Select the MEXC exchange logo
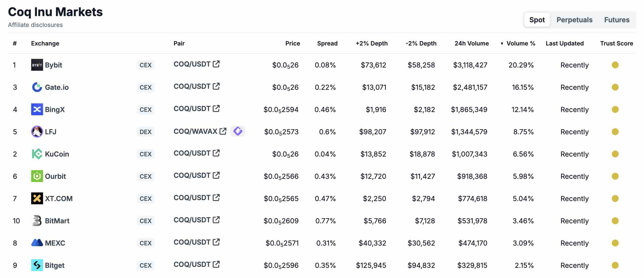 (x=37, y=243)
